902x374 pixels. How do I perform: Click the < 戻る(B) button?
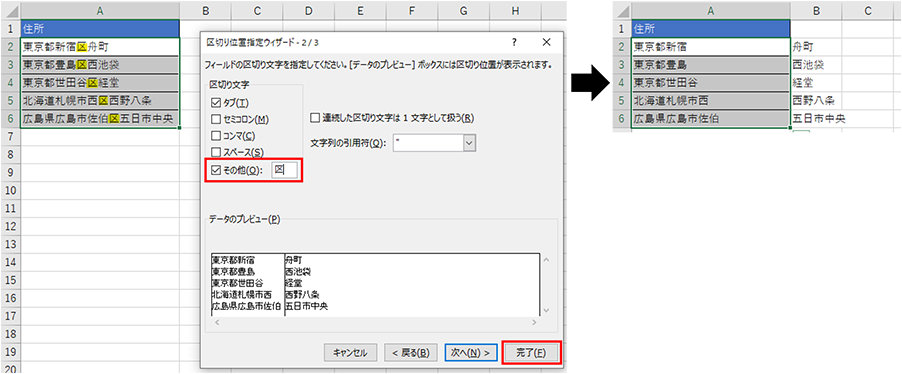[x=411, y=353]
